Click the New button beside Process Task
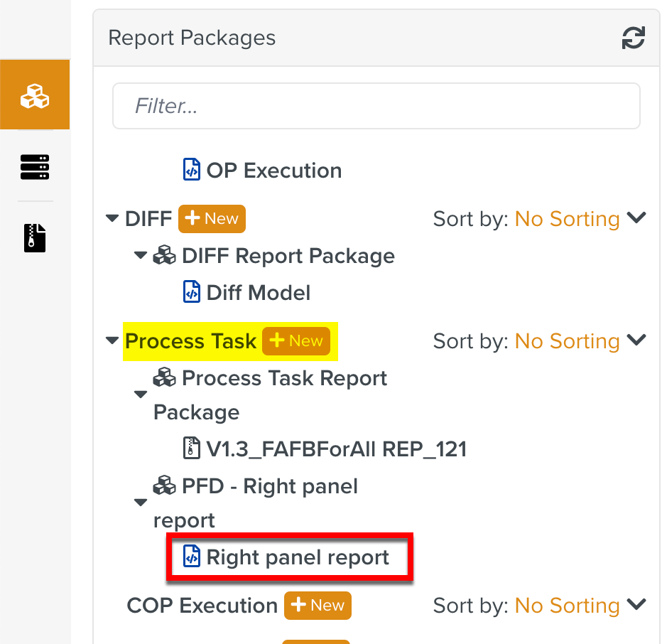 pos(296,340)
